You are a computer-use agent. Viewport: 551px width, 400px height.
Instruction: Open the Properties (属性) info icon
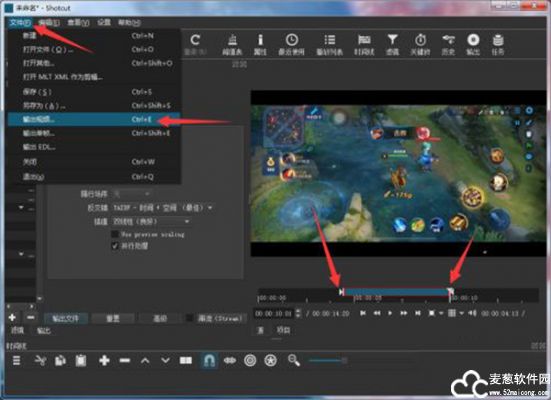coord(260,40)
